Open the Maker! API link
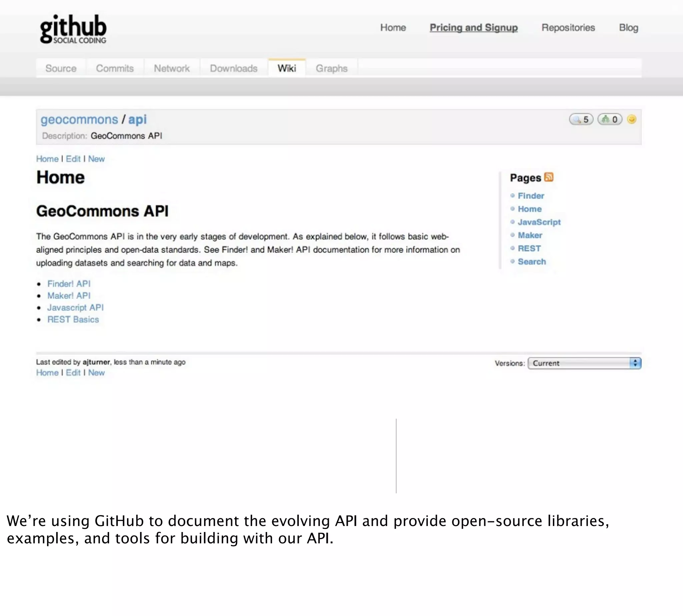 pyautogui.click(x=69, y=295)
